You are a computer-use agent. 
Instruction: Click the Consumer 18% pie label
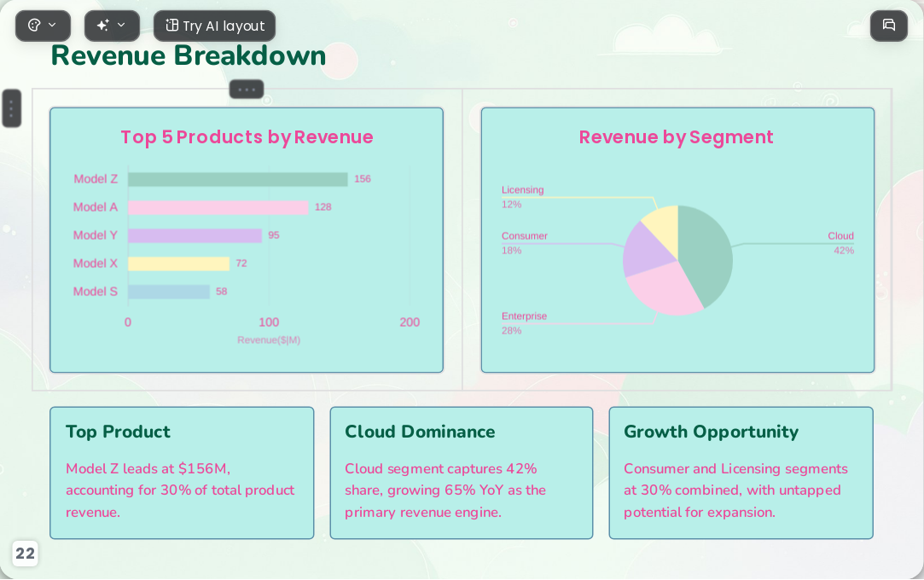pyautogui.click(x=525, y=243)
